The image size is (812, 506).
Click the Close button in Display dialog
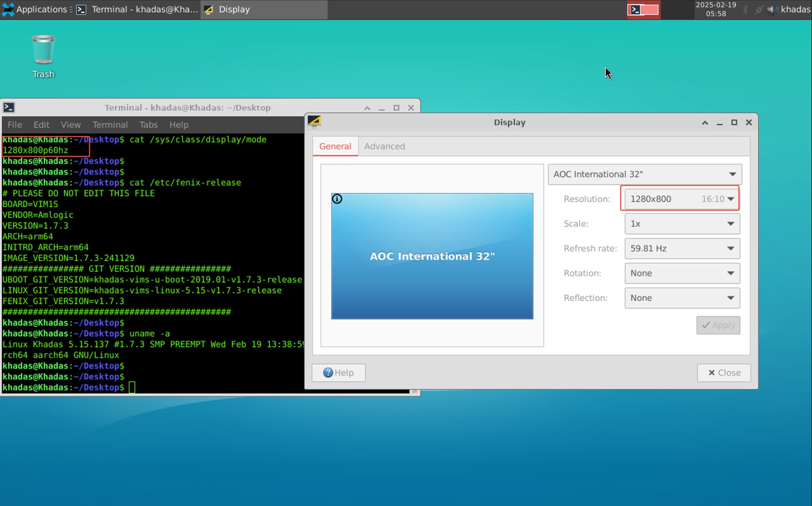coord(724,373)
